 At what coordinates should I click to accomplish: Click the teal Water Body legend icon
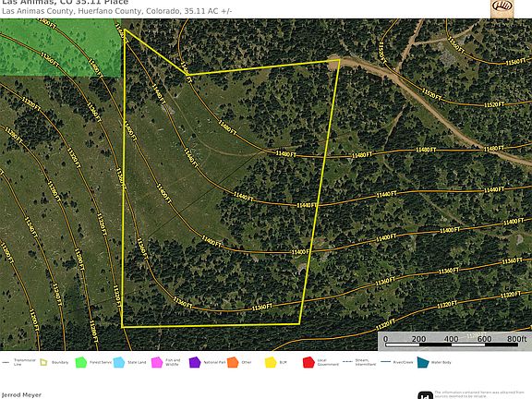point(423,362)
